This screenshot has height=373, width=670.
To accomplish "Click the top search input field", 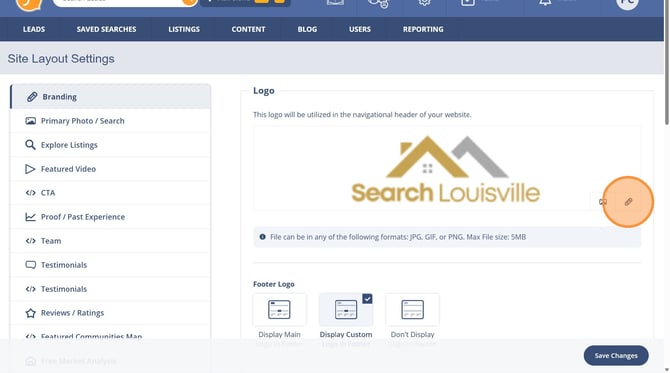I will coord(118,2).
